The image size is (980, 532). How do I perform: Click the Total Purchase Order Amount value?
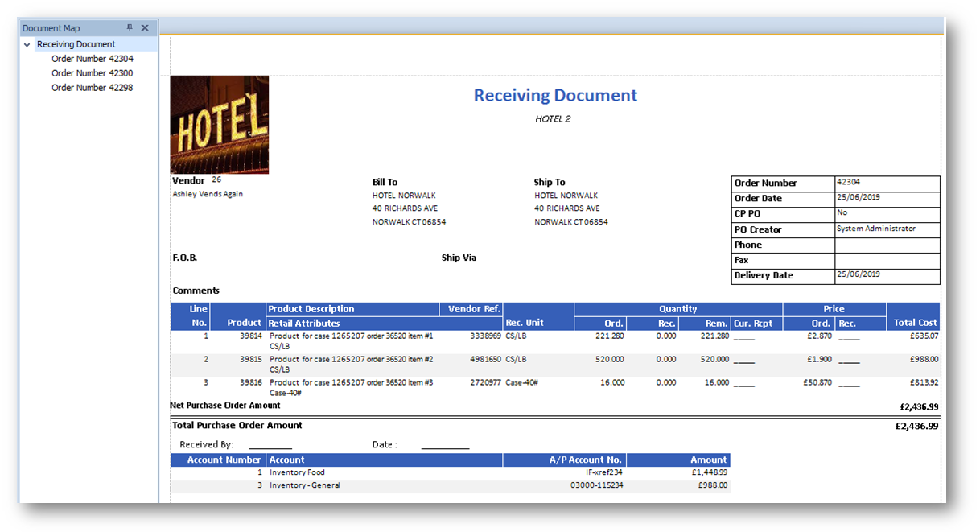tap(916, 426)
